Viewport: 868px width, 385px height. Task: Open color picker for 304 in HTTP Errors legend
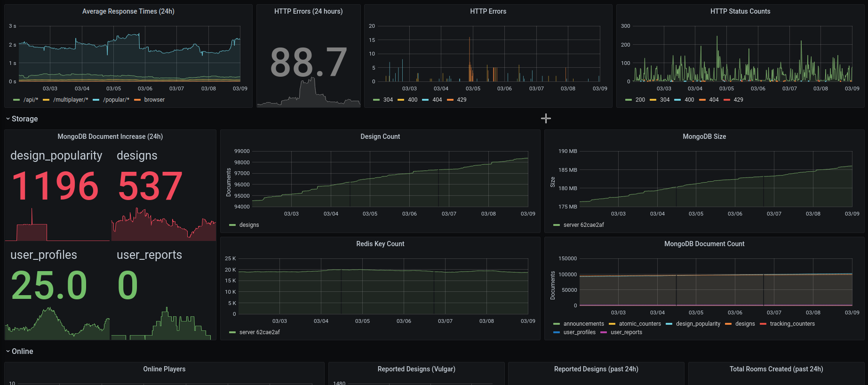376,100
